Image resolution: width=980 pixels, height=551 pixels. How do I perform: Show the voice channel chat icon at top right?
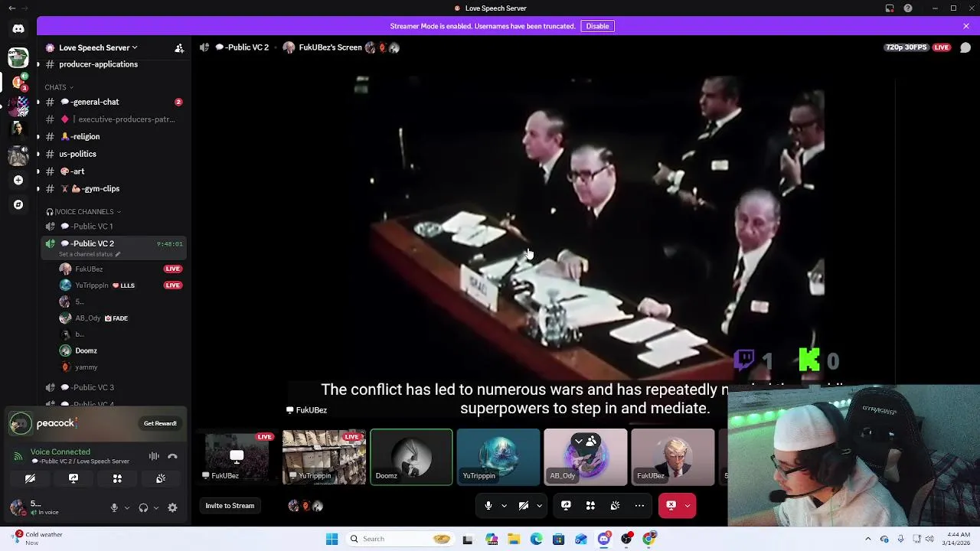tap(965, 47)
